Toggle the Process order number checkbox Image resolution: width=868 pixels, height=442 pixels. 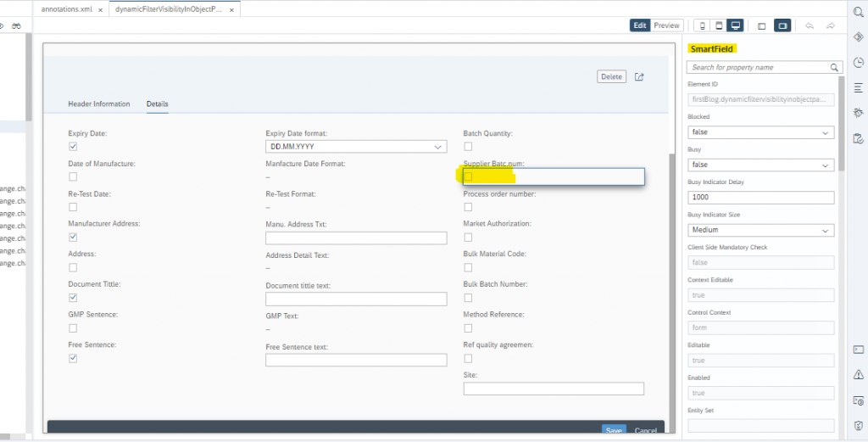[468, 207]
